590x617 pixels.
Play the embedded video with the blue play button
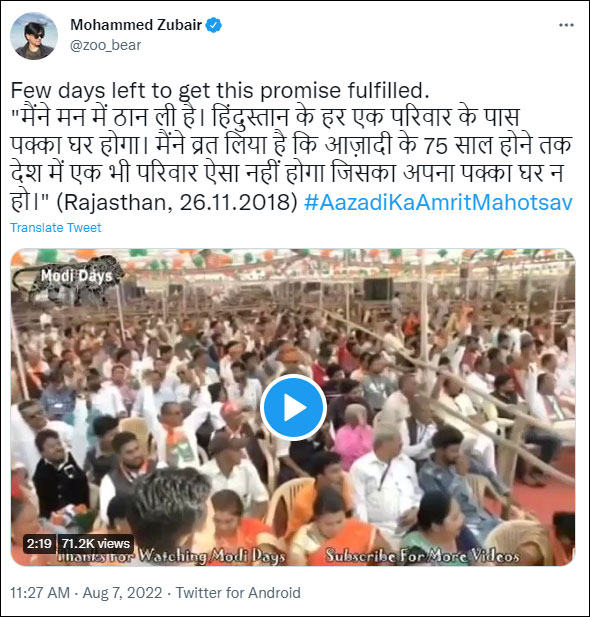click(x=293, y=408)
